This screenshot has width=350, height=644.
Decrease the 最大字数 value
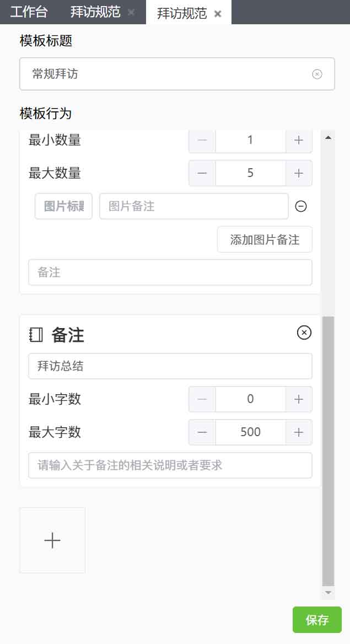pos(202,432)
